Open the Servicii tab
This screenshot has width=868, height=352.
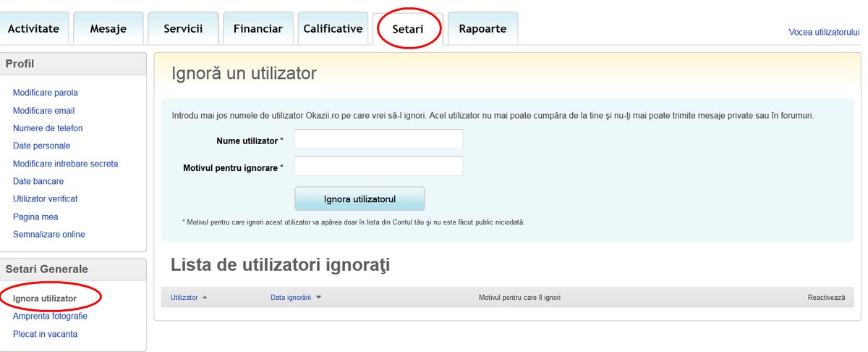[x=183, y=29]
